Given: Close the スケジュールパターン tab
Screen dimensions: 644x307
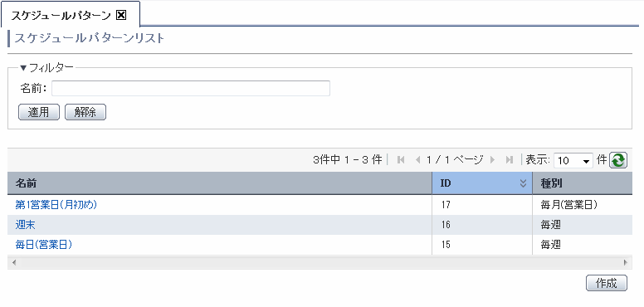Looking at the screenshot, I should click(x=121, y=15).
